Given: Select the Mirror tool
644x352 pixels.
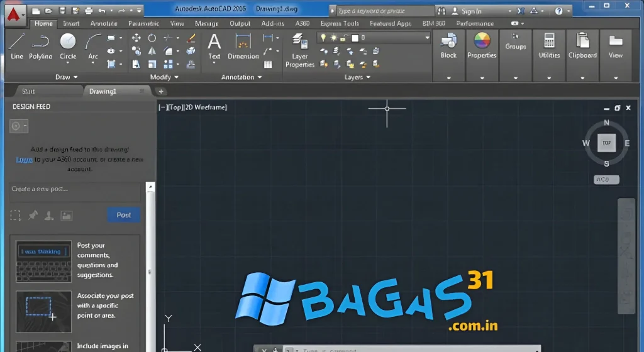Looking at the screenshot, I should 152,52.
